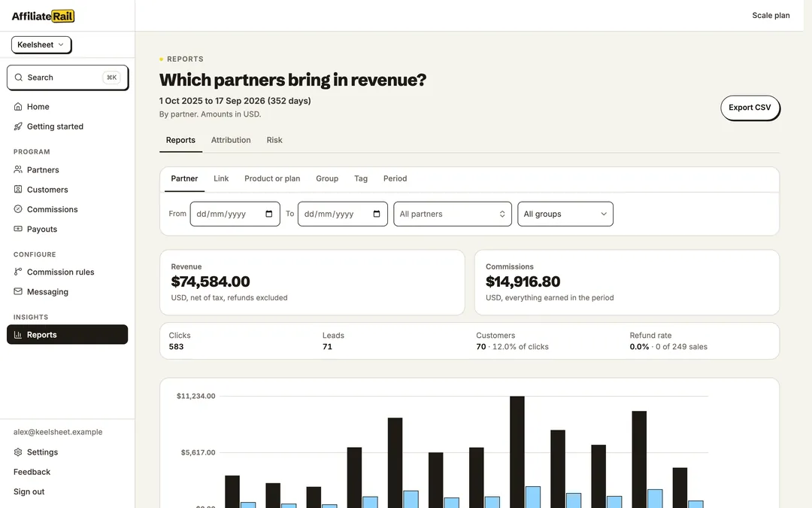Open the Payouts page
The height and width of the screenshot is (508, 812).
[x=68, y=229]
